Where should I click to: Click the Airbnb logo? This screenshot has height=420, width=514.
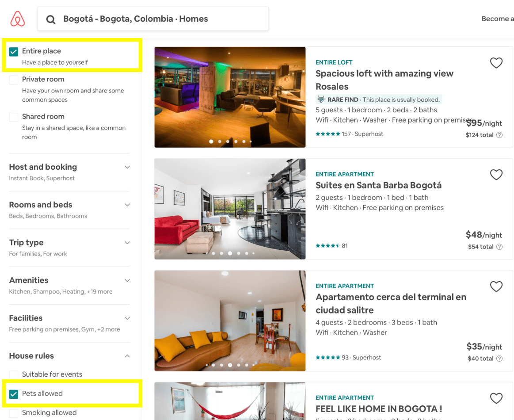18,19
